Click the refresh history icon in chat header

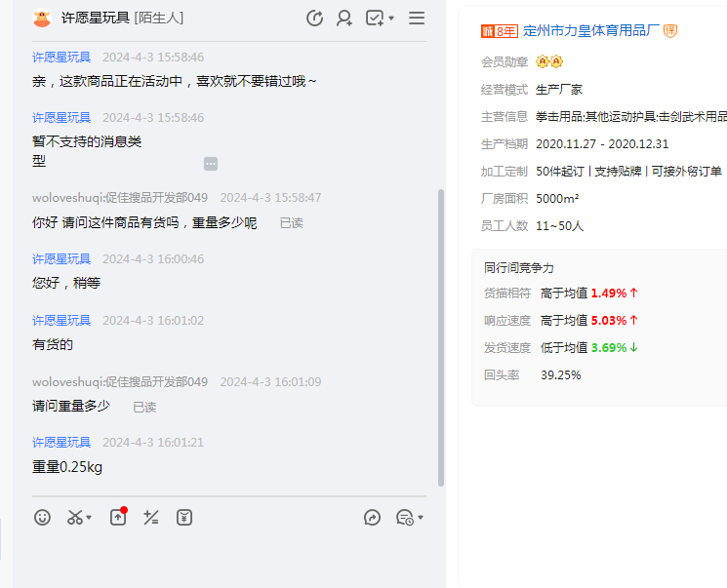pos(314,18)
